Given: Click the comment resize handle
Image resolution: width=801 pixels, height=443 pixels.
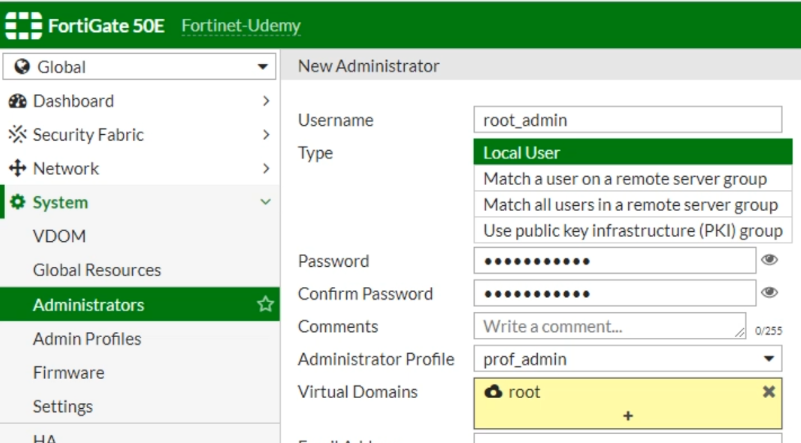Looking at the screenshot, I should click(740, 333).
